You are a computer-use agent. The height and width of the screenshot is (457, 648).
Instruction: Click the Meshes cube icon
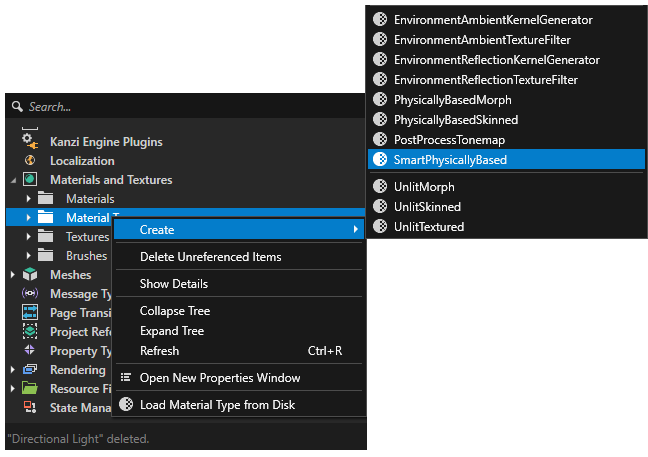30,275
